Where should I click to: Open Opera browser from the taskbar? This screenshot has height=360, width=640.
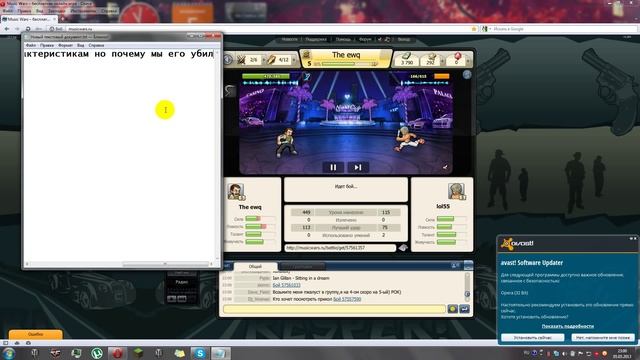tap(118, 353)
